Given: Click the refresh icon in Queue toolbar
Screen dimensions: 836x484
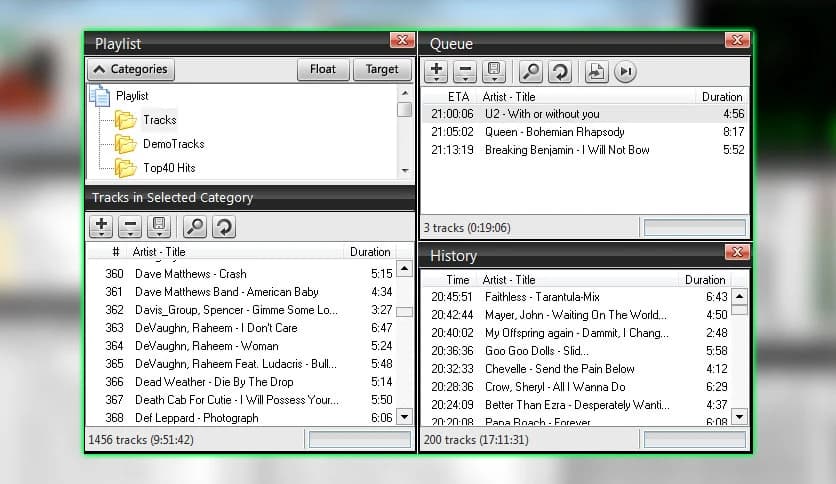Looking at the screenshot, I should [x=560, y=71].
